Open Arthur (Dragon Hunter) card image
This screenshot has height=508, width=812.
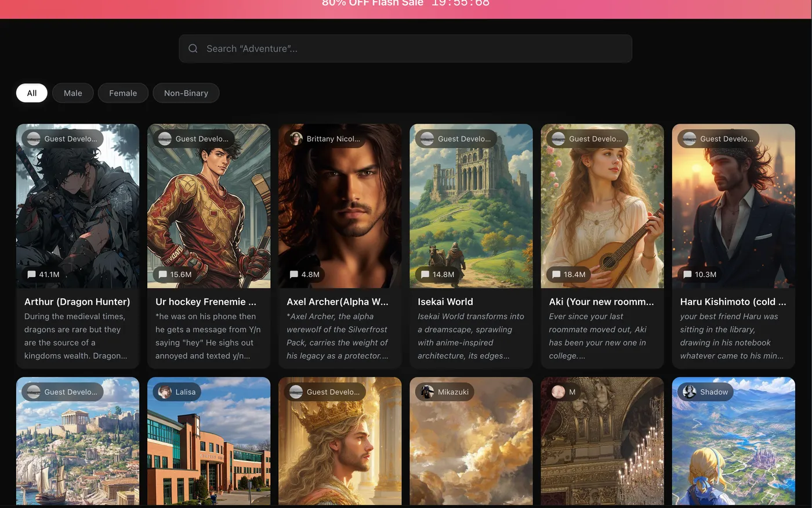78,206
